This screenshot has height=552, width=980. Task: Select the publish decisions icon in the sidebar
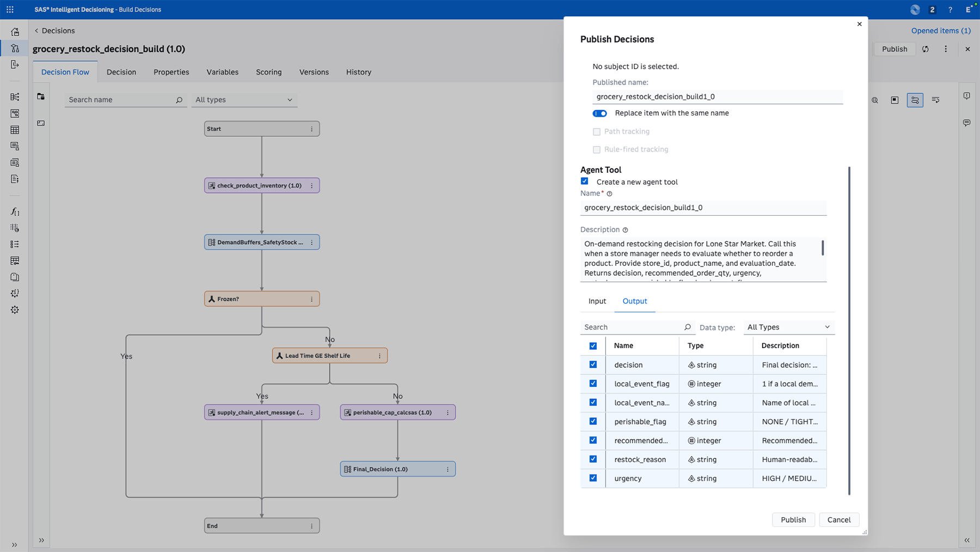(15, 65)
